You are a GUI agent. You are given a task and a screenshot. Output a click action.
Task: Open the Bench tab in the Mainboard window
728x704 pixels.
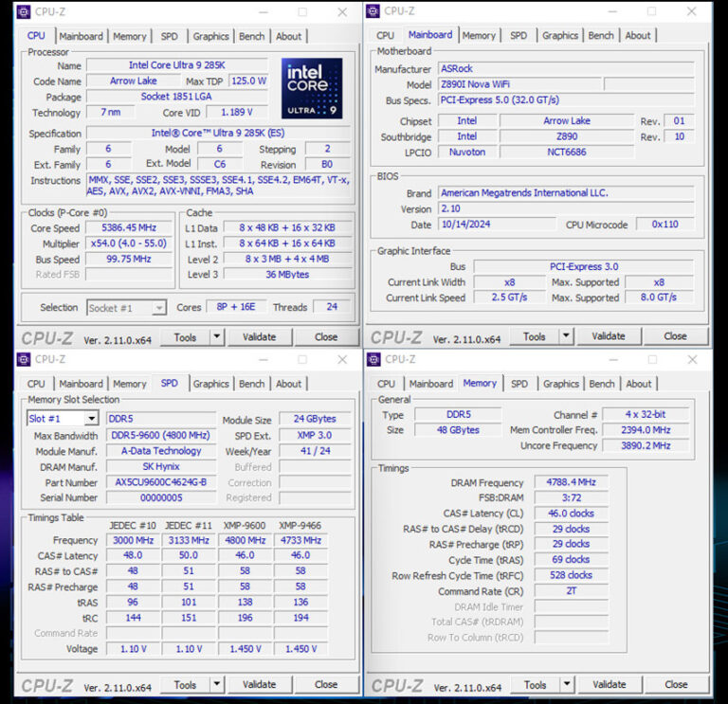(601, 35)
